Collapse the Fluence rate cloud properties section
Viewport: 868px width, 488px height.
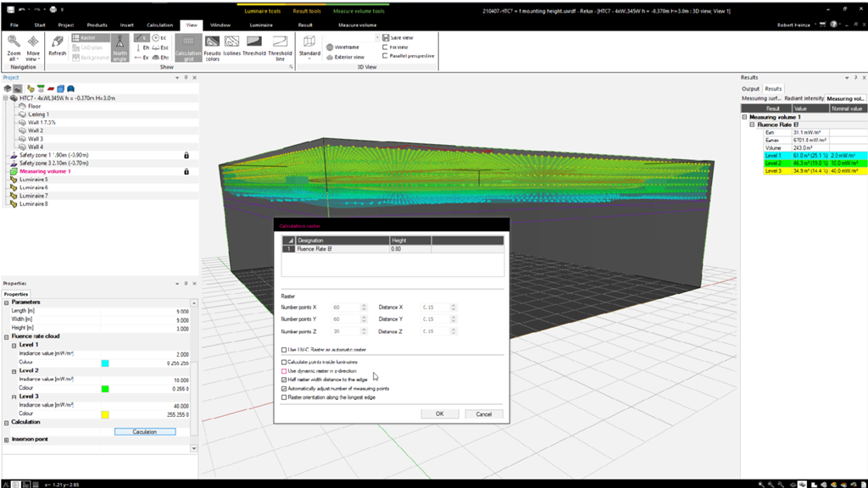click(x=6, y=336)
